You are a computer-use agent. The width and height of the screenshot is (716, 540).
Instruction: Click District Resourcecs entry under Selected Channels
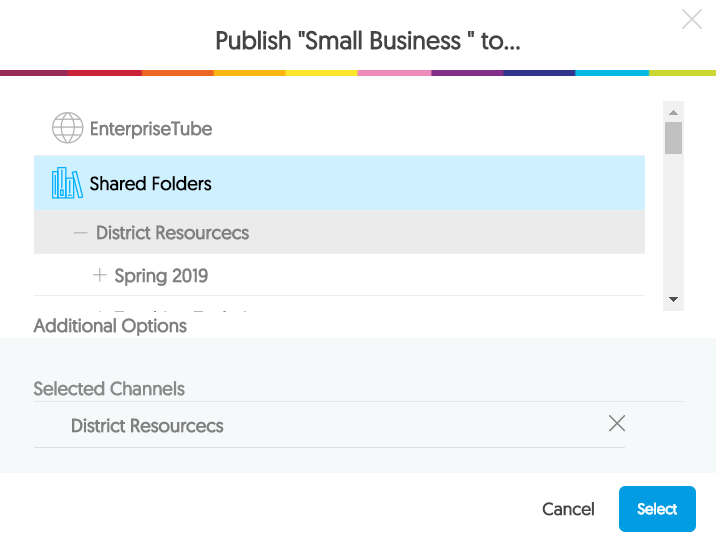(x=147, y=426)
